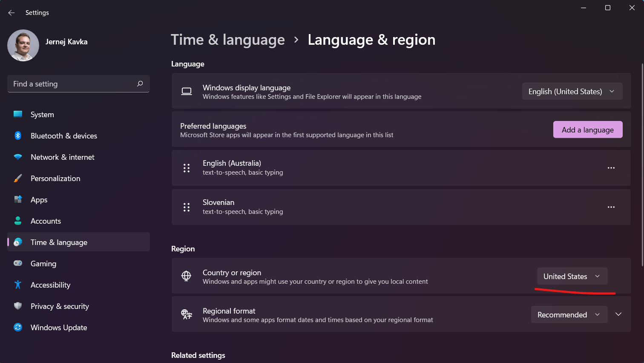The height and width of the screenshot is (363, 644).
Task: Click the Bluetooth icon in sidebar
Action: coord(18,135)
